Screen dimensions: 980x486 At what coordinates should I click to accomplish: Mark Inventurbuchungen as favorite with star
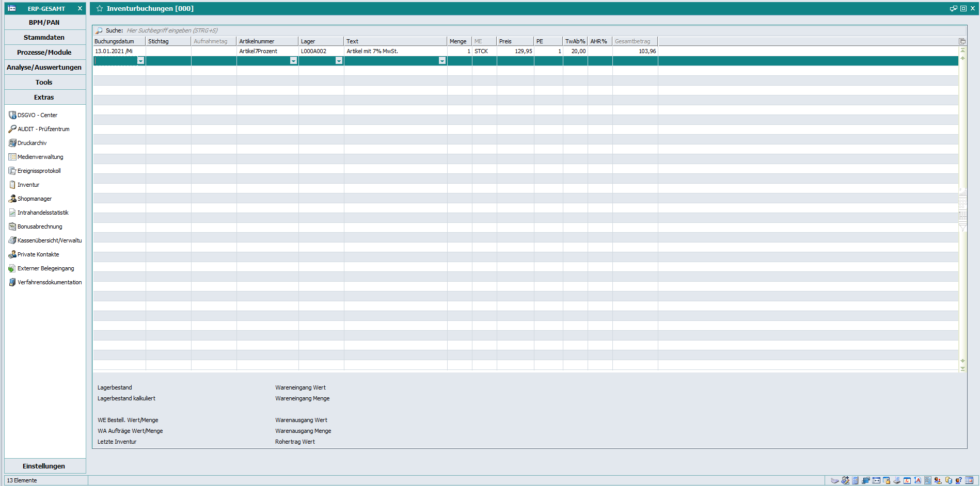tap(100, 8)
